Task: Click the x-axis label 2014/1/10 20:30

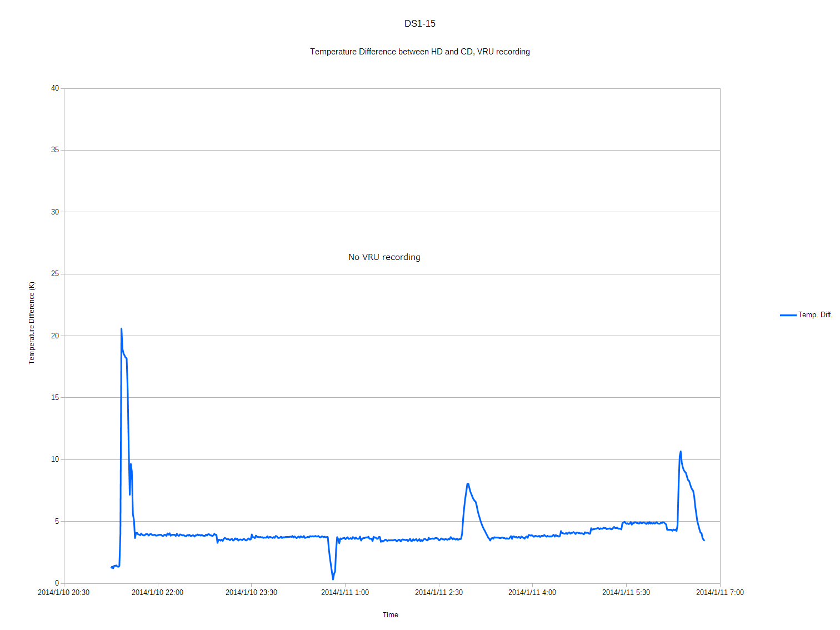Action: click(x=63, y=592)
